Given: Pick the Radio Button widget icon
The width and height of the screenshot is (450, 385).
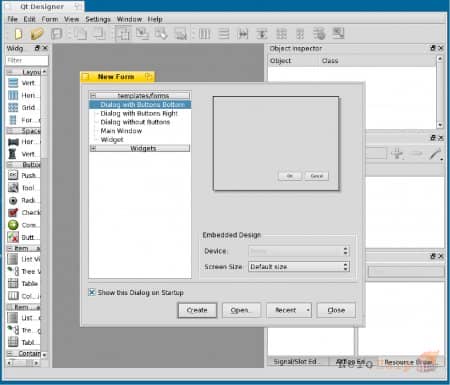Looking at the screenshot, I should click(13, 200).
